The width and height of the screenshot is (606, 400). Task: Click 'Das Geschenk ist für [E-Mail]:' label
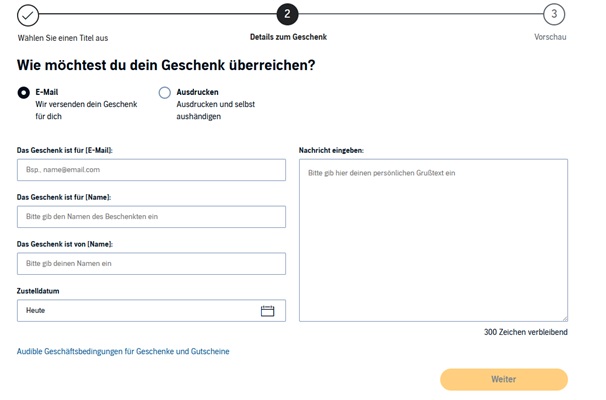[x=65, y=150]
